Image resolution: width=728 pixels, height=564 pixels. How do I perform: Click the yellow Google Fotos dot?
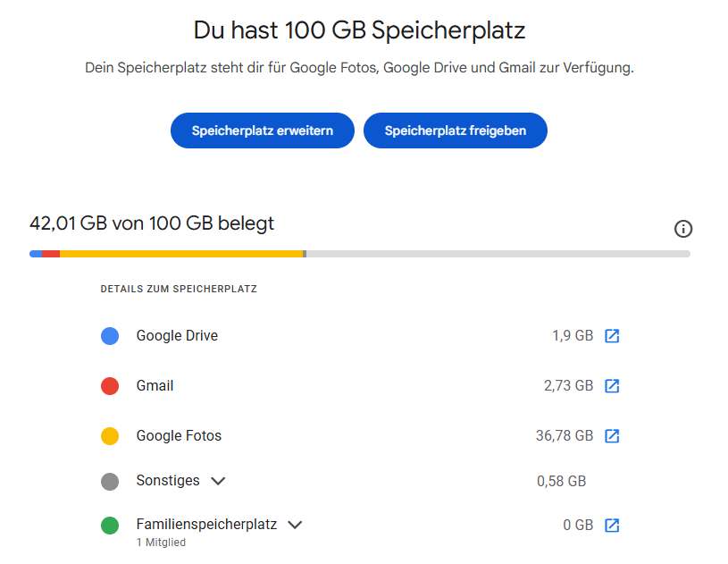110,436
